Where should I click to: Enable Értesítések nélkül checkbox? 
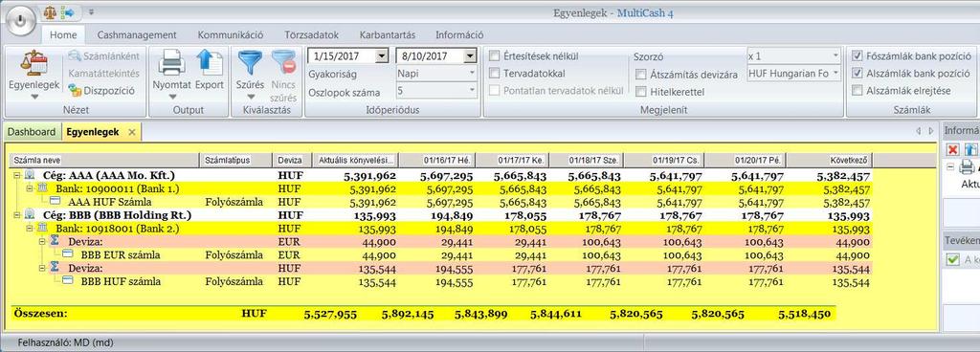pyautogui.click(x=495, y=56)
